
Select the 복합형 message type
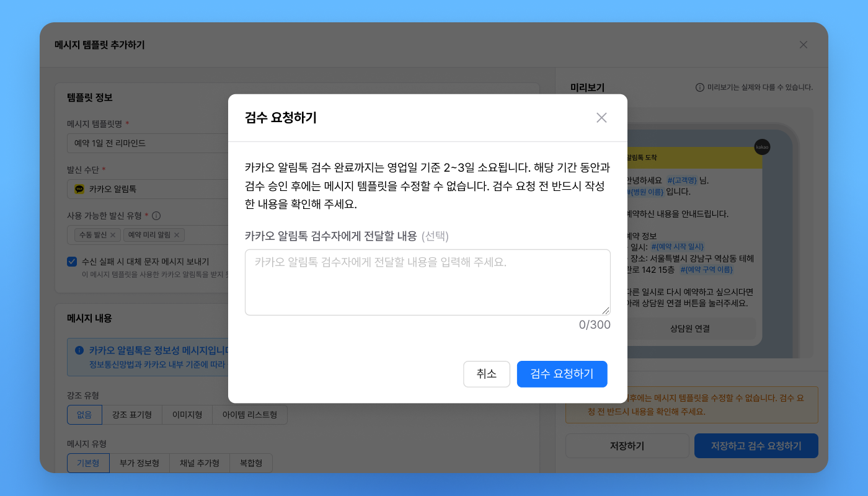[x=251, y=463]
